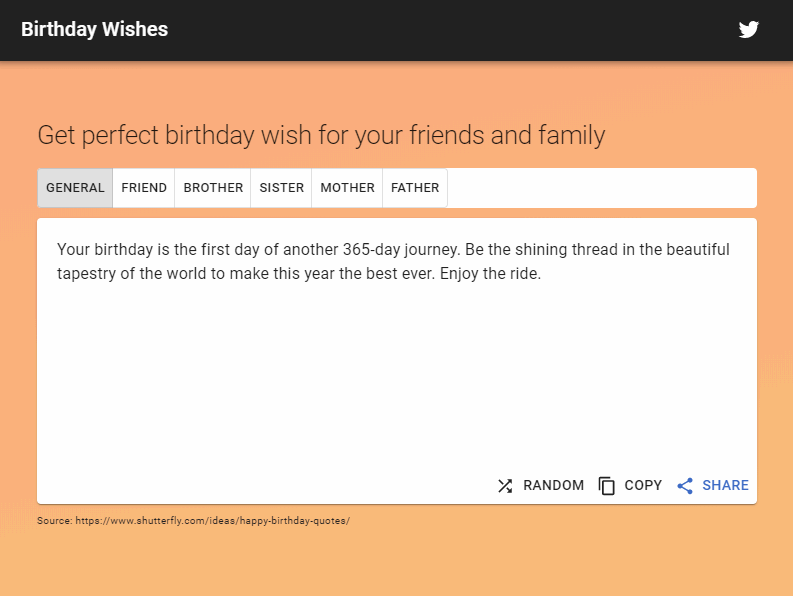Select the Sister tab

coord(281,188)
